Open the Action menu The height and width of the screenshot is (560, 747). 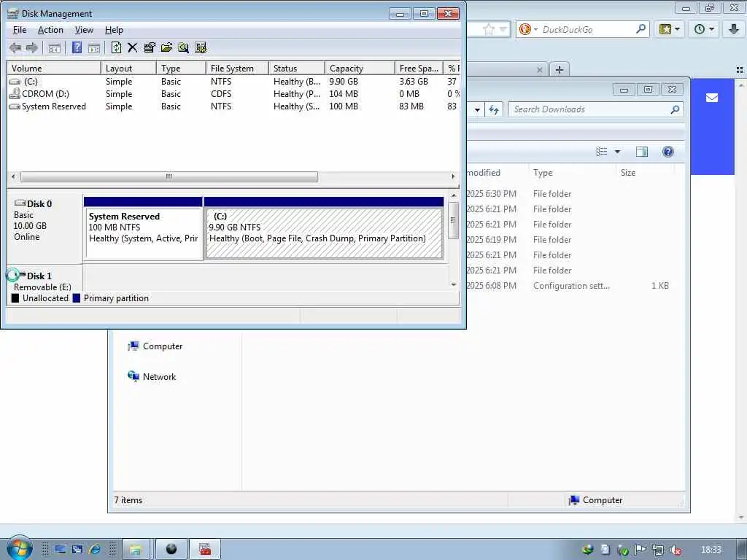(50, 30)
